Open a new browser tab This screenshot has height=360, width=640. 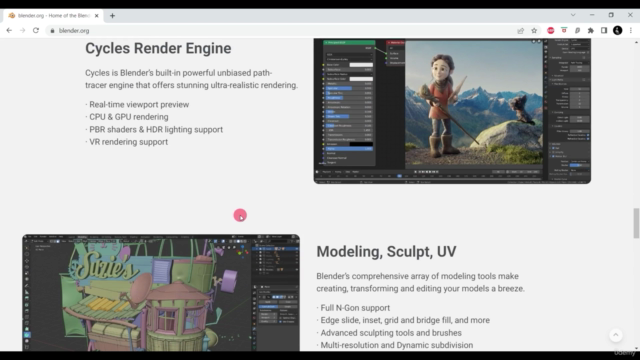112,16
